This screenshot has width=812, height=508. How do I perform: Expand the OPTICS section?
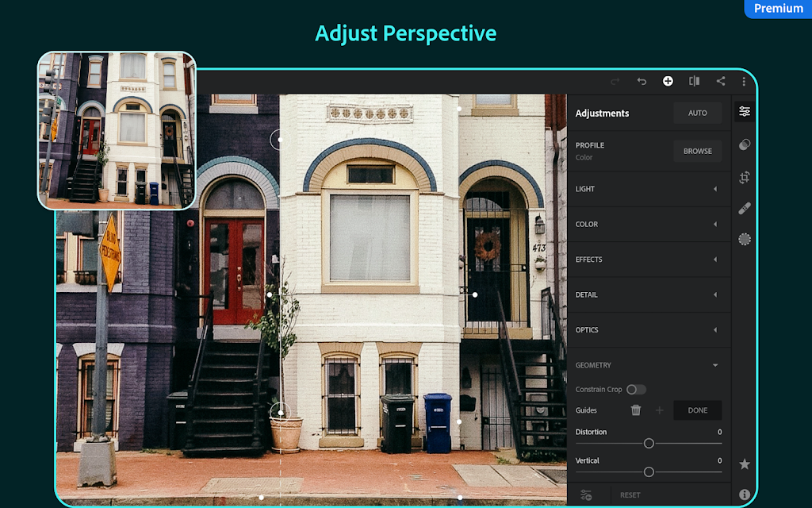point(649,330)
